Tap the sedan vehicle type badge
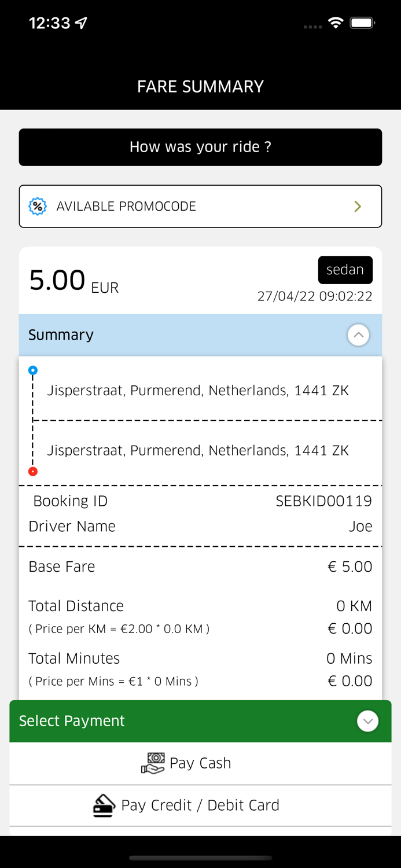This screenshot has height=868, width=401. pos(345,270)
